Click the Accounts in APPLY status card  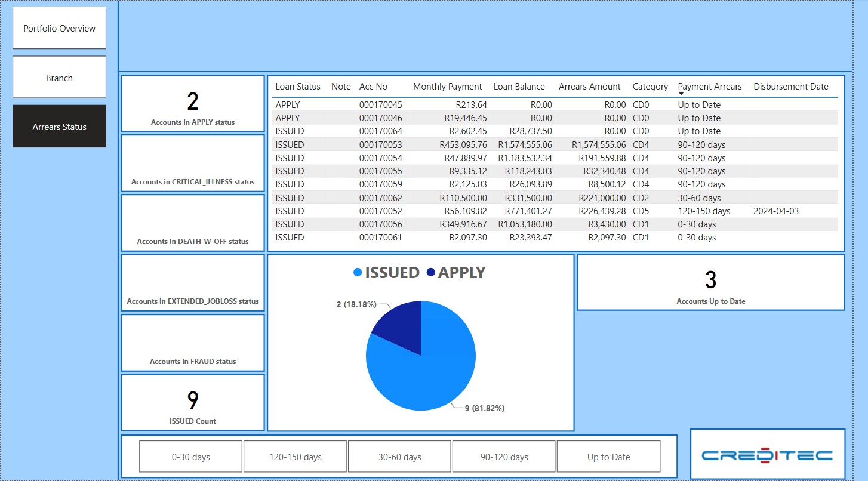(192, 103)
